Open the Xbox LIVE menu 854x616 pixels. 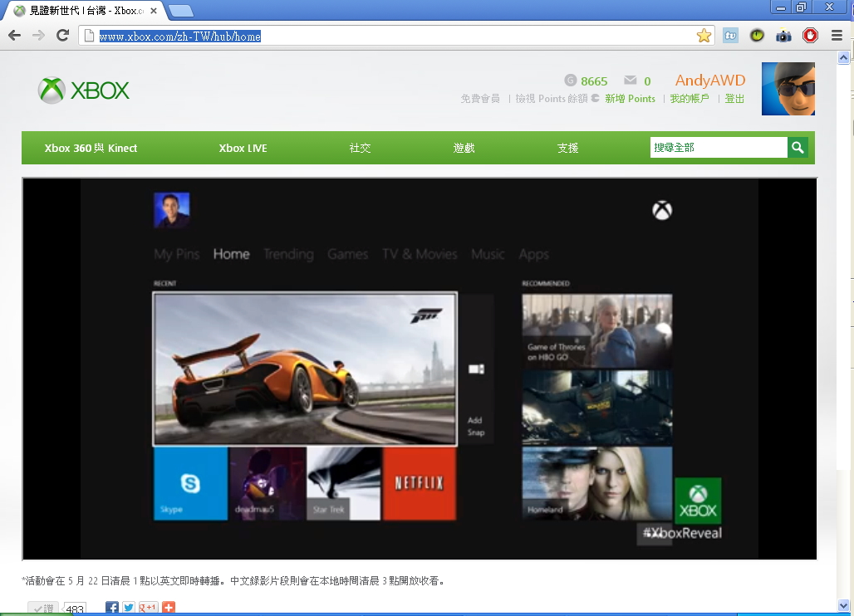(x=243, y=148)
